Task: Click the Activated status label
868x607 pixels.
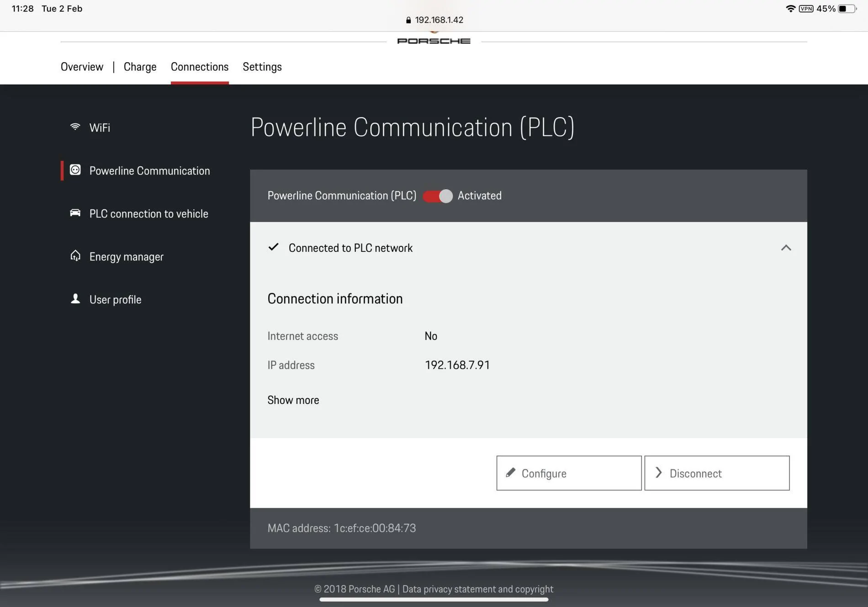Action: point(480,196)
